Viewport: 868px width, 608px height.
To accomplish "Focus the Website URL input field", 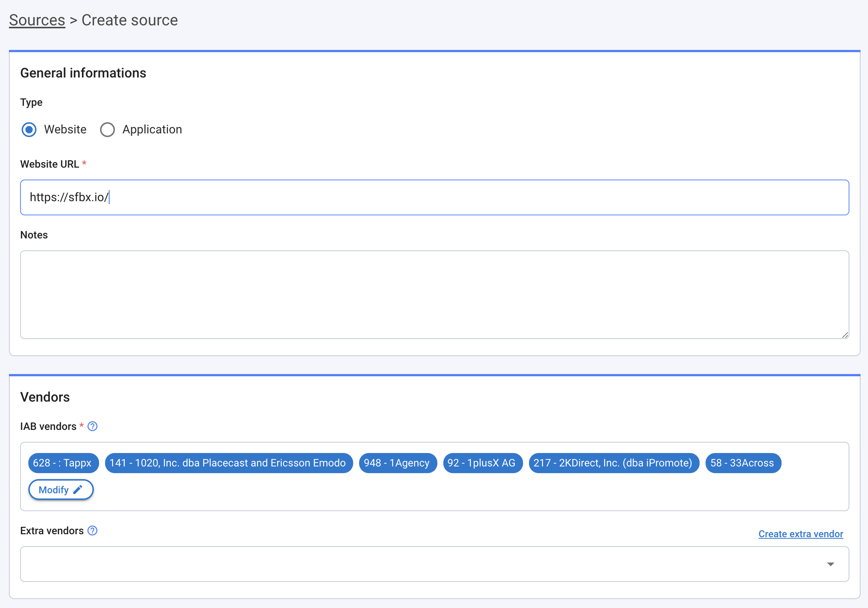I will click(x=434, y=197).
